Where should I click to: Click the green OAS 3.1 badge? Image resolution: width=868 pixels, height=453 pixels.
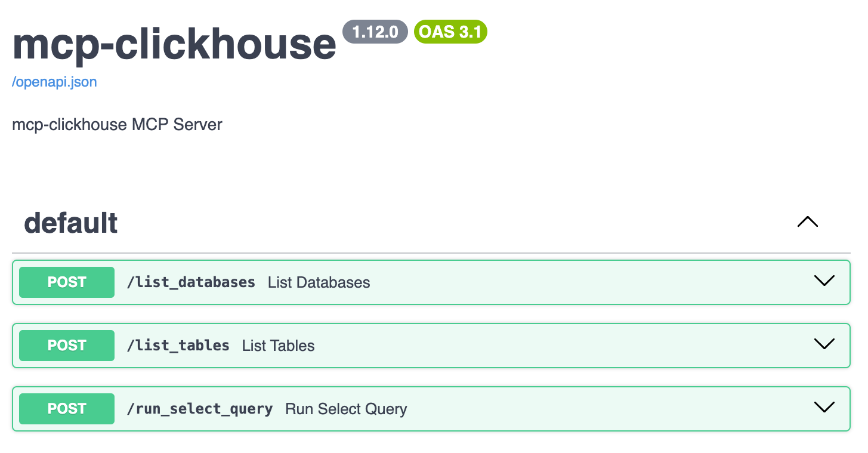[x=450, y=32]
